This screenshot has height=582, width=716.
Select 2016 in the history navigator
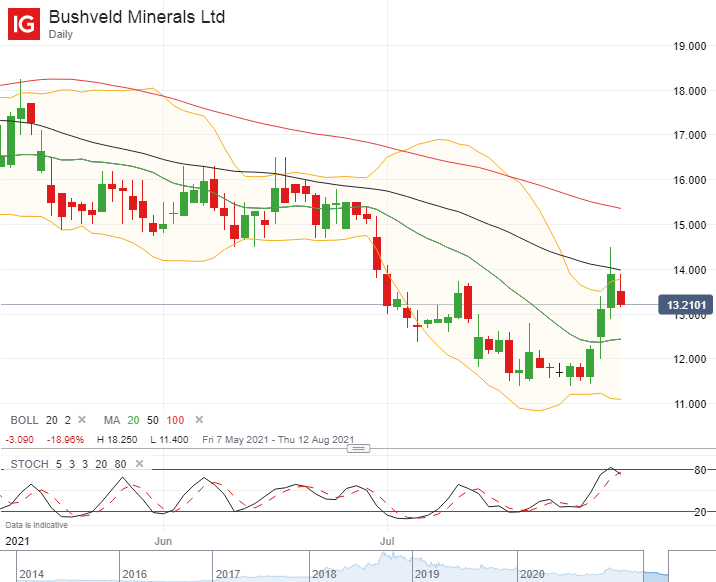click(134, 574)
